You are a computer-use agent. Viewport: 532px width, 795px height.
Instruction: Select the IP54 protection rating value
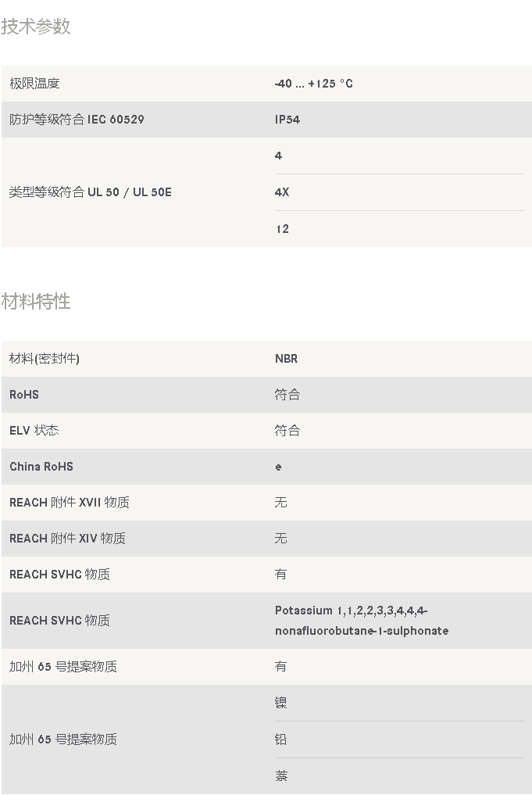click(x=287, y=120)
